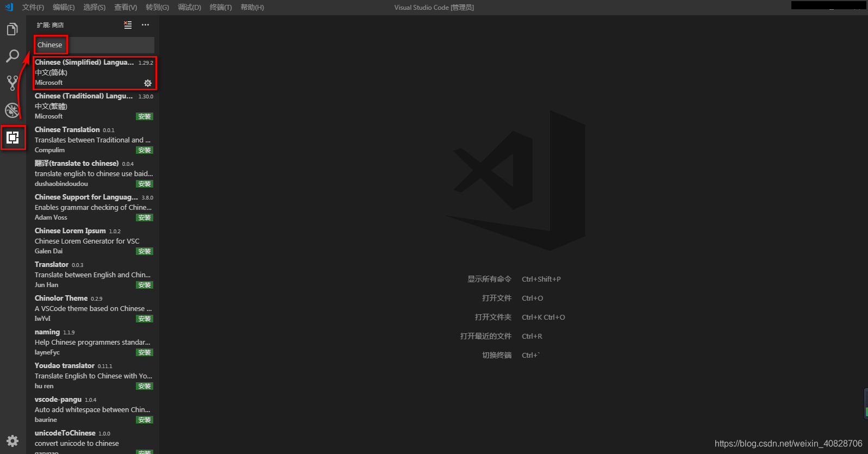Select the Youdao translator title
The height and width of the screenshot is (454, 868).
pos(65,366)
